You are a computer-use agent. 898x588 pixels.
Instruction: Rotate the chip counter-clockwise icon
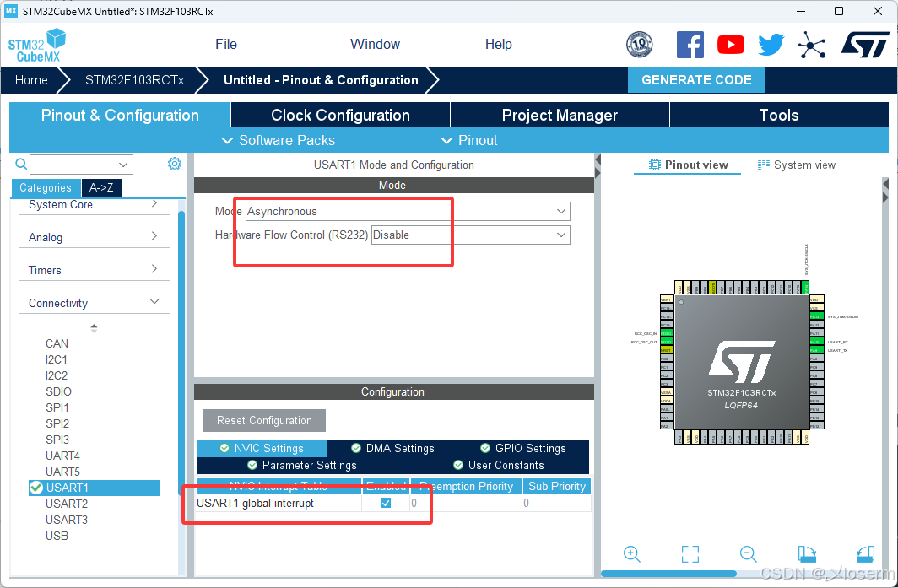(x=865, y=553)
